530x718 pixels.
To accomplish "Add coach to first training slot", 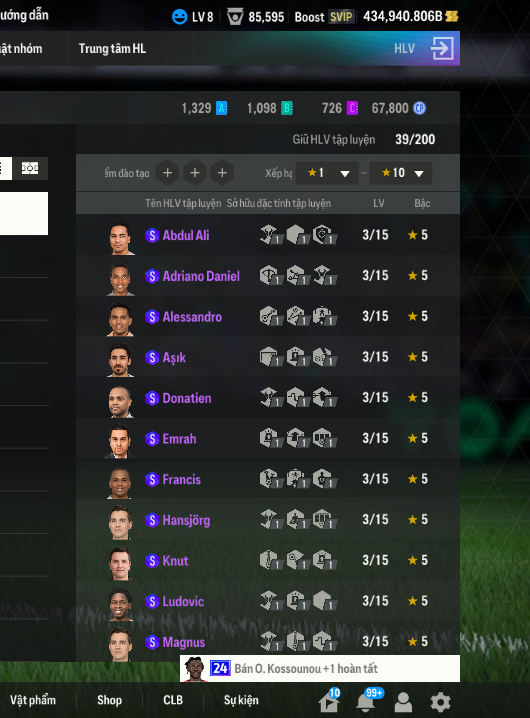I will (168, 173).
